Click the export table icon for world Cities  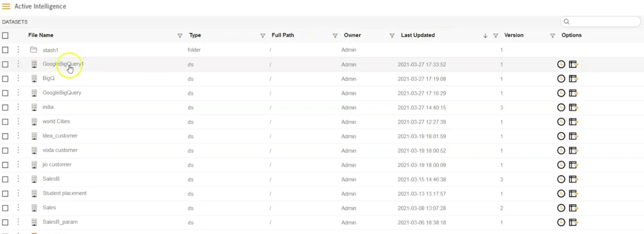pyautogui.click(x=573, y=122)
